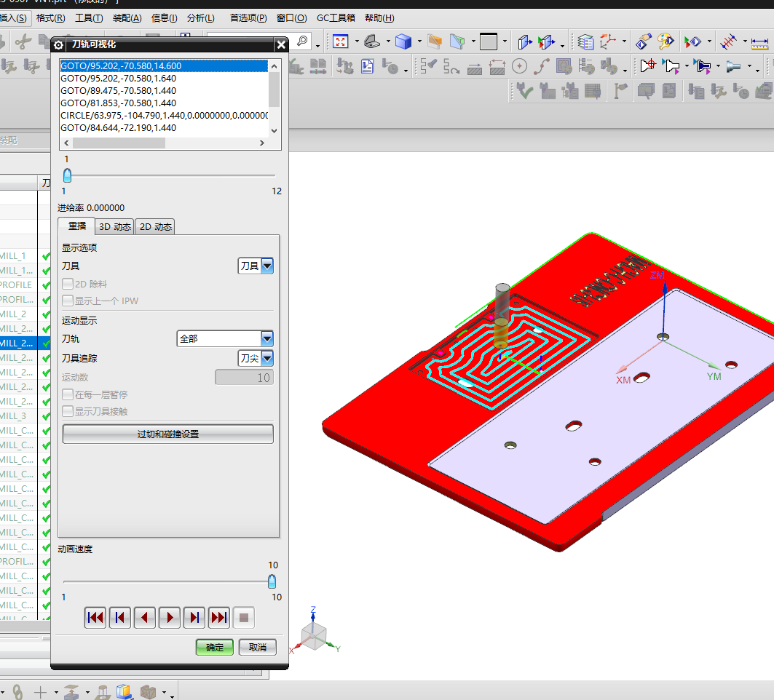Viewport: 774px width, 700px height.
Task: Open the color palette display icon
Action: (666, 41)
